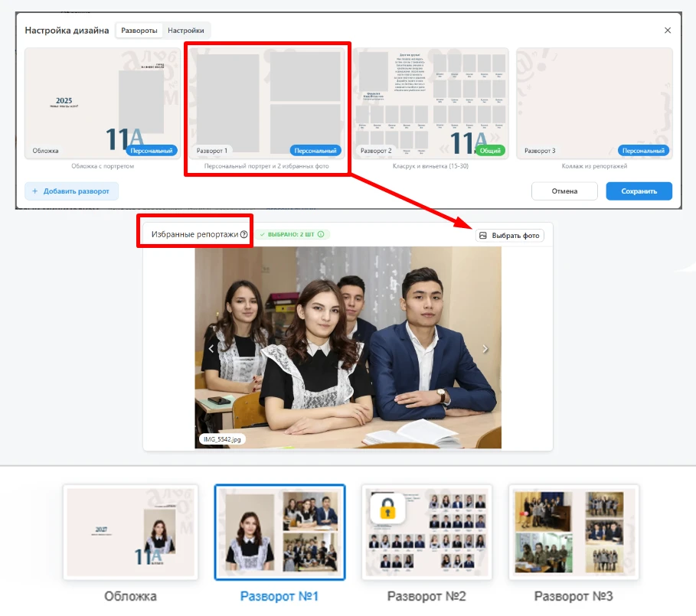Screen dimensions: 696x616
Task: Click the ВЫБРАНО: 2 ШТ status badge
Action: (x=292, y=234)
